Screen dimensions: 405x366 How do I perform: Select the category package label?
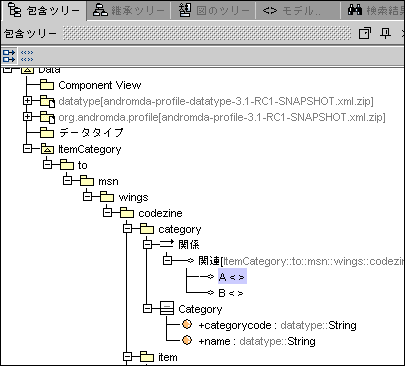tap(180, 229)
